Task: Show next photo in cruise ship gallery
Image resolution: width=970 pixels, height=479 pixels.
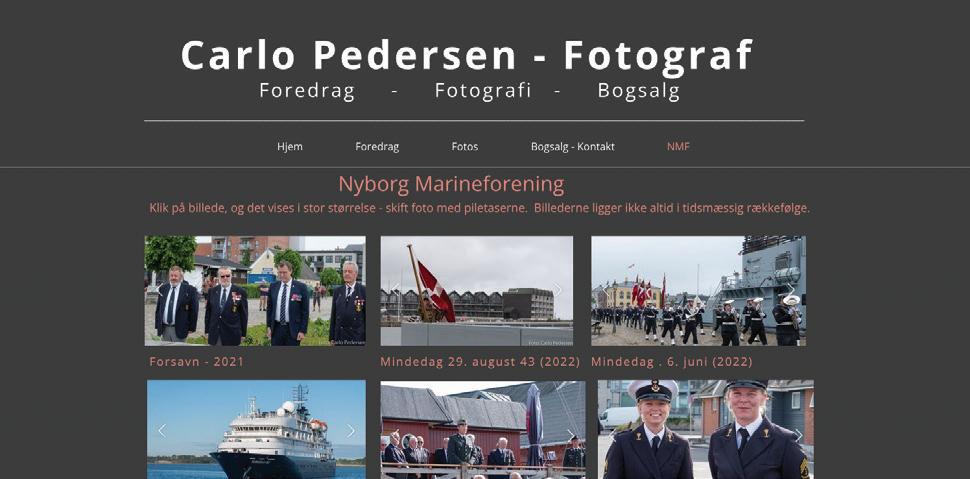Action: point(350,431)
